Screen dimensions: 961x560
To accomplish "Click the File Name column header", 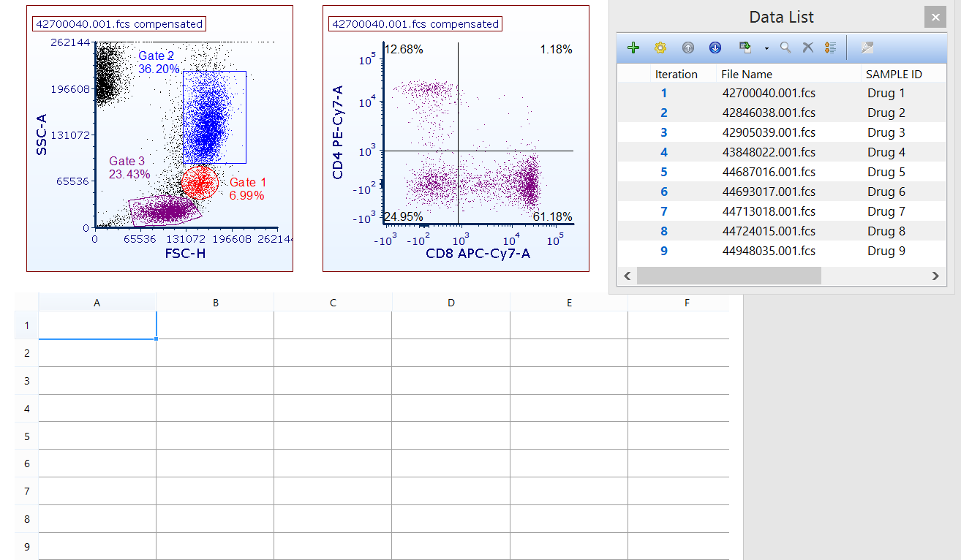I will [x=747, y=74].
